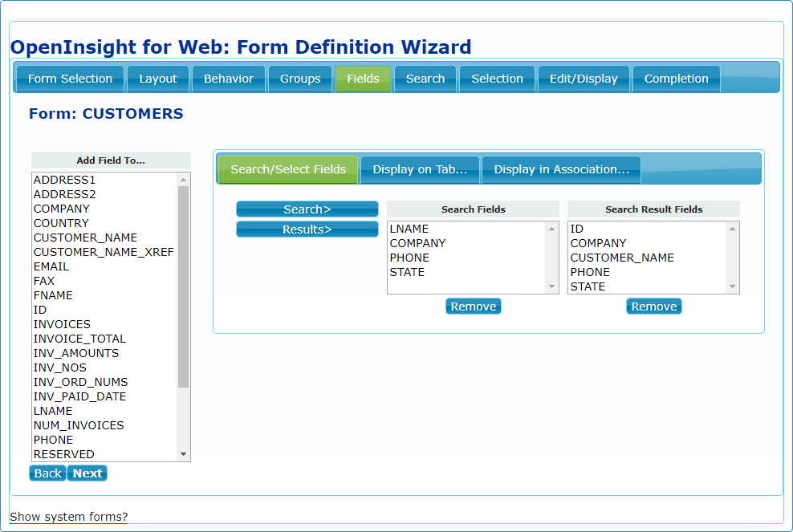Select STATE in the Search Fields list
Viewport: 793px width, 532px height.
467,272
